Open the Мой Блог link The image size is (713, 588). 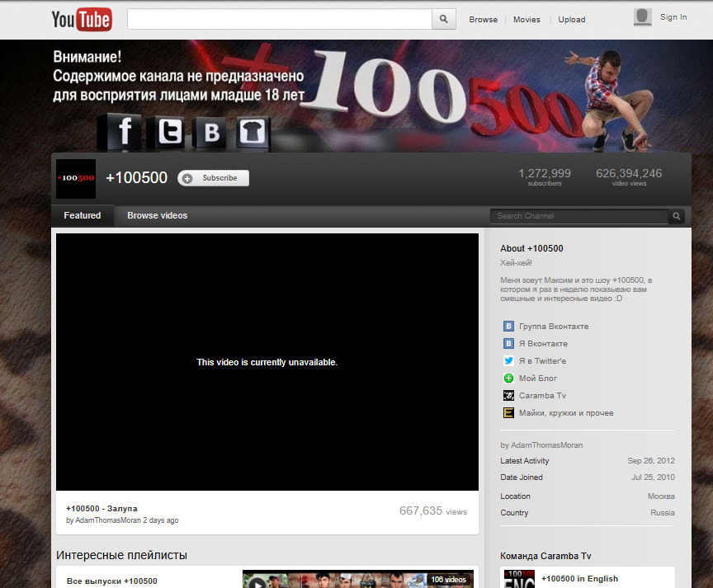coord(538,378)
